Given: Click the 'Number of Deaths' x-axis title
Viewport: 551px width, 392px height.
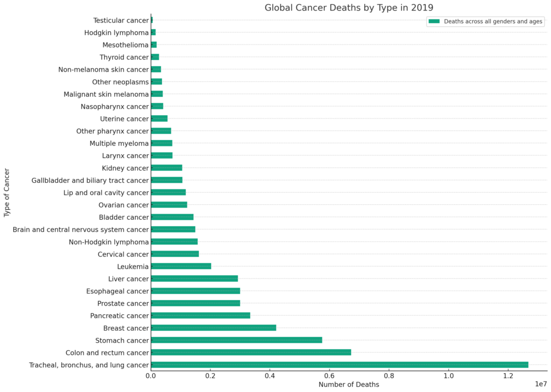Looking at the screenshot, I should coord(349,385).
